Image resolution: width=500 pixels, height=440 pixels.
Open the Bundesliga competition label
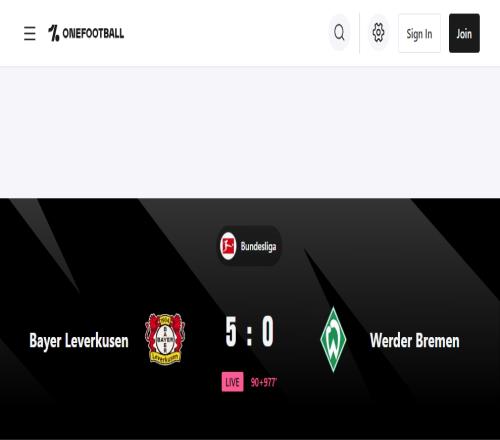(x=258, y=246)
